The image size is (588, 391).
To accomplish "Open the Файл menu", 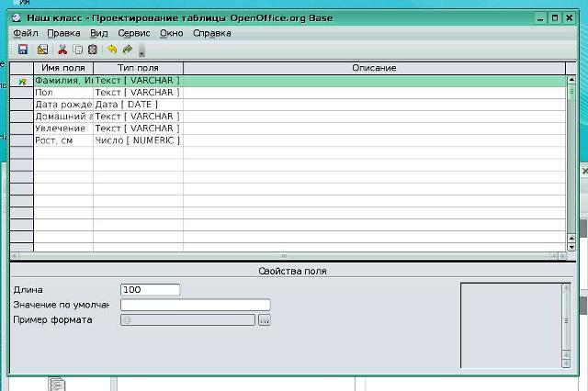I will tap(26, 33).
